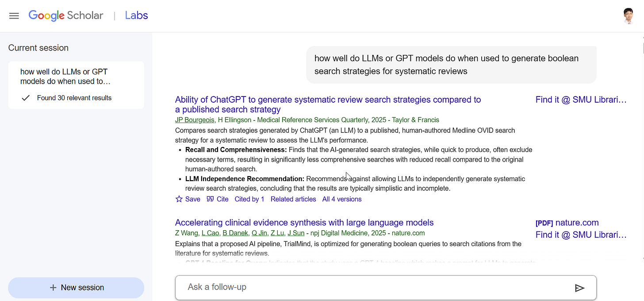The image size is (644, 301).
Task: Open Accelerating clinical evidence synthesis article
Action: [304, 223]
